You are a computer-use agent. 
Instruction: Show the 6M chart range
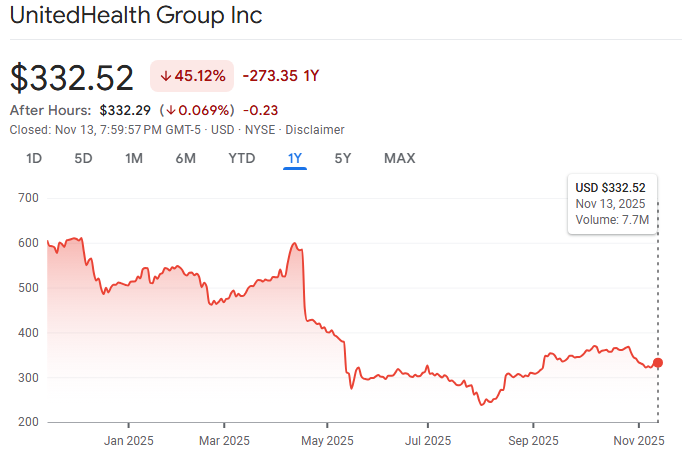(185, 158)
